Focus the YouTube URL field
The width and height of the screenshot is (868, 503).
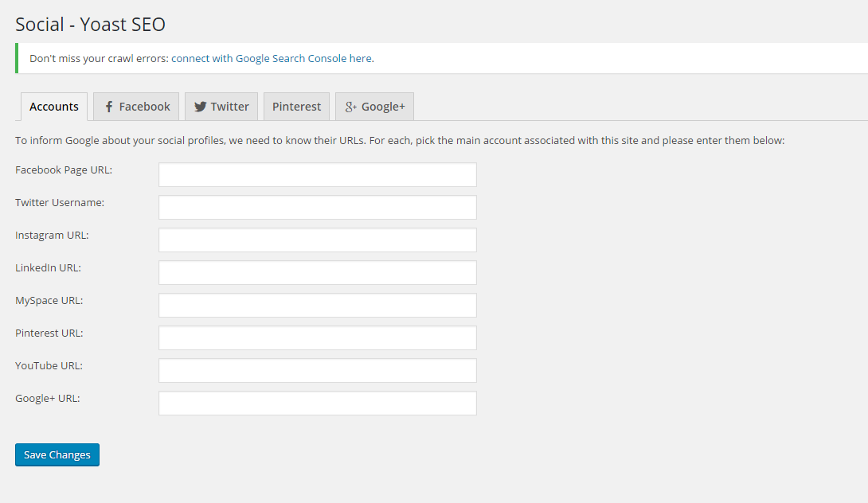[x=318, y=370]
